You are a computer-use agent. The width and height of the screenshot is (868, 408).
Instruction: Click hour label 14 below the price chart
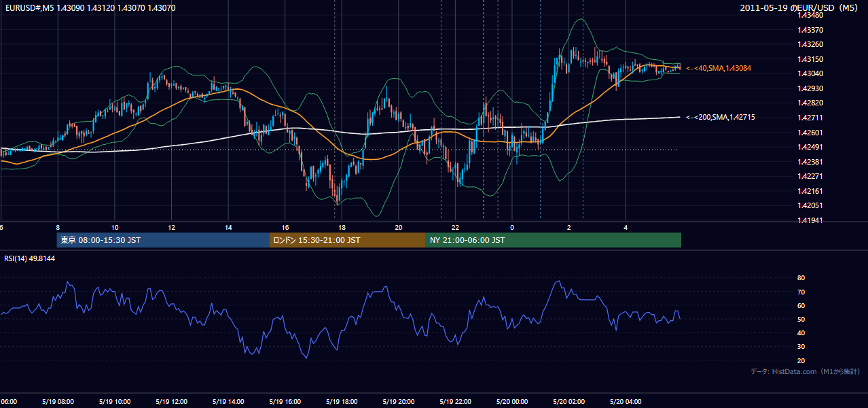tap(228, 227)
